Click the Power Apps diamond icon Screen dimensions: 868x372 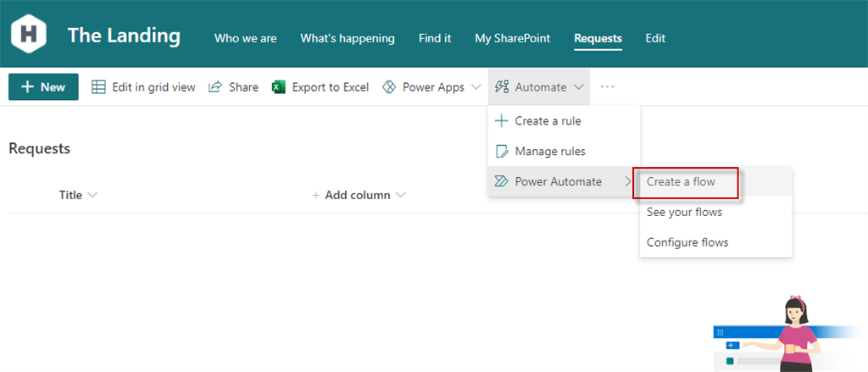click(390, 87)
